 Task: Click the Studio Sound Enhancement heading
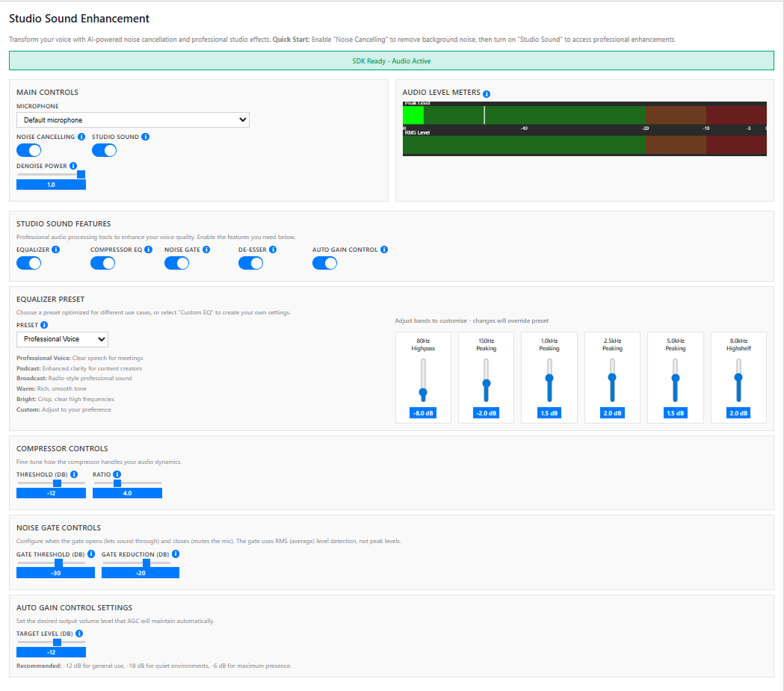tap(79, 19)
